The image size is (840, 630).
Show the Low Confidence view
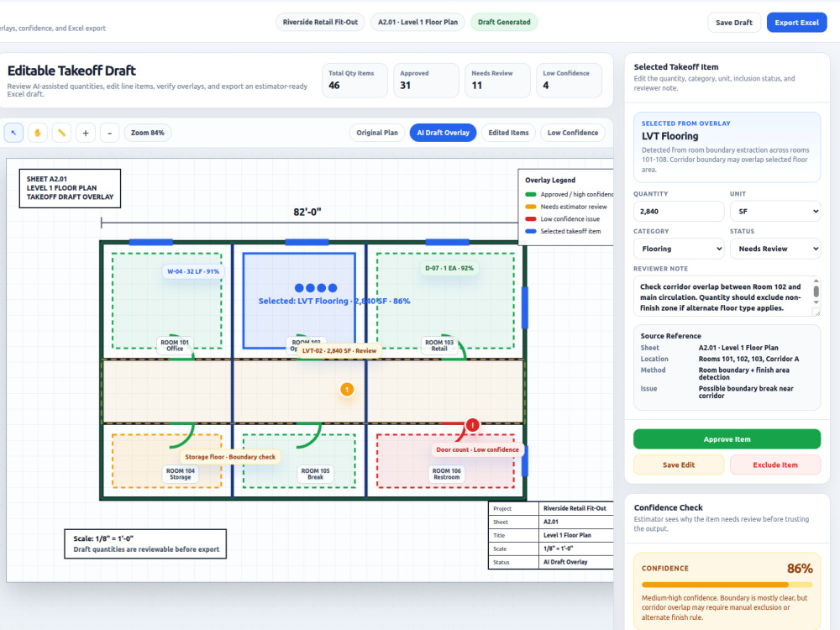(573, 133)
